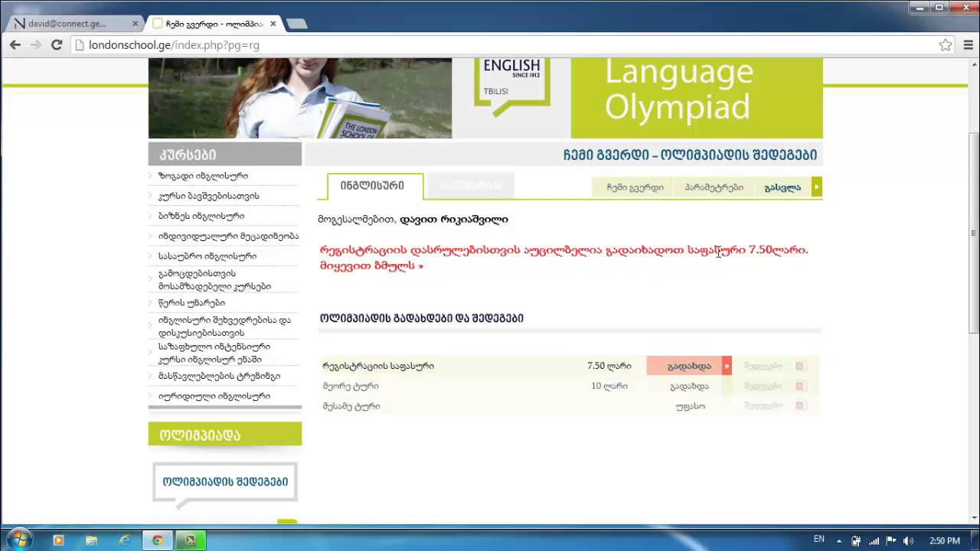Image resolution: width=980 pixels, height=551 pixels.
Task: Click the 10 ლარი price text
Action: tap(609, 386)
